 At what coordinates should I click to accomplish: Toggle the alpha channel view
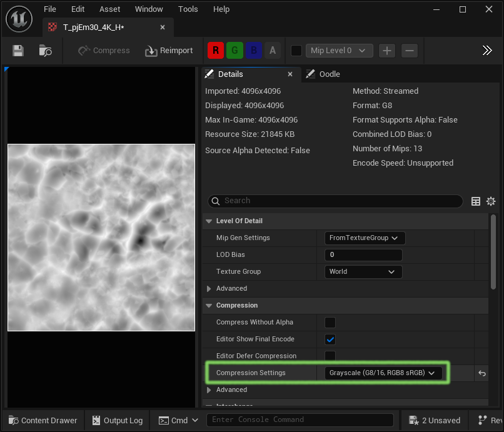tap(273, 51)
